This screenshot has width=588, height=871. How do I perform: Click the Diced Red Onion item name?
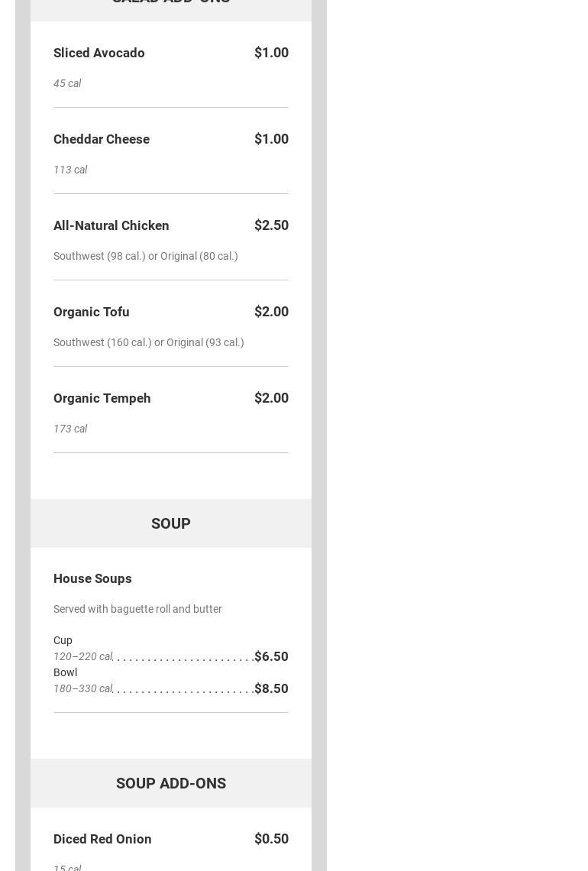[x=102, y=839]
